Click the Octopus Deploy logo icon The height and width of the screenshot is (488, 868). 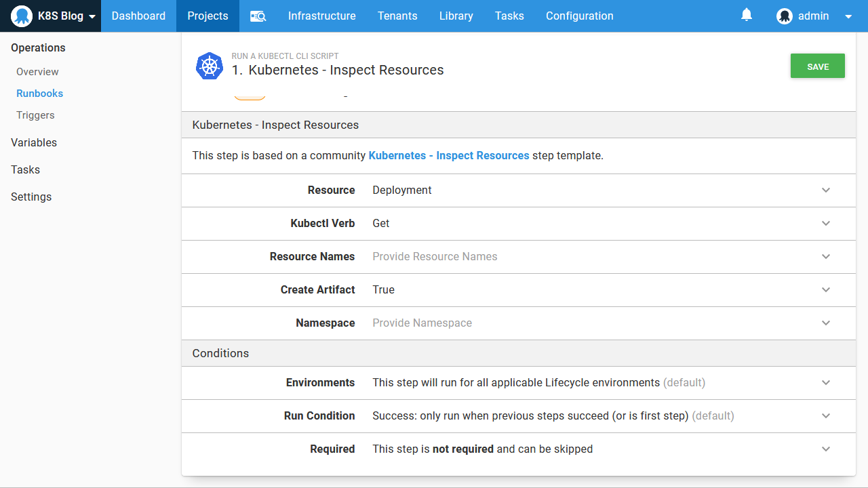click(22, 16)
